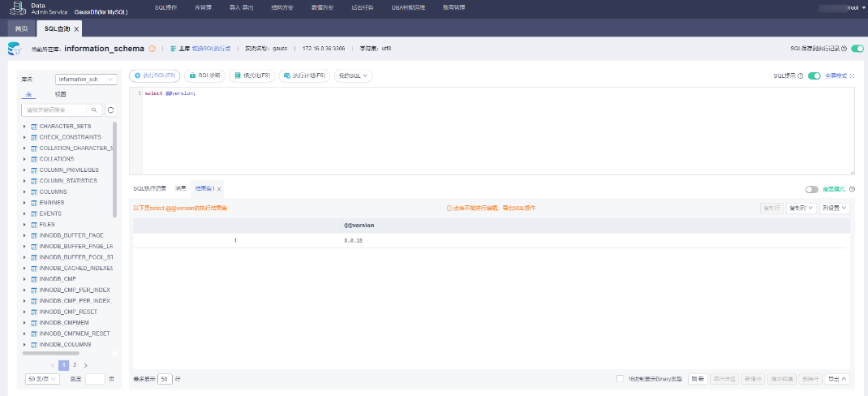This screenshot has height=396, width=868.
Task: Expand the CHARACTER_SETS table node
Action: pos(24,127)
